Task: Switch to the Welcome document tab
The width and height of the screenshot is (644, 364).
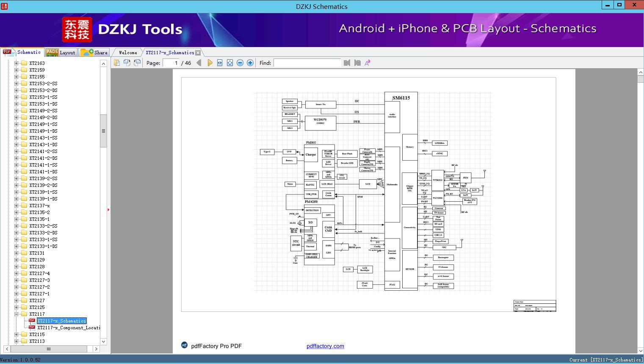Action: coord(127,53)
